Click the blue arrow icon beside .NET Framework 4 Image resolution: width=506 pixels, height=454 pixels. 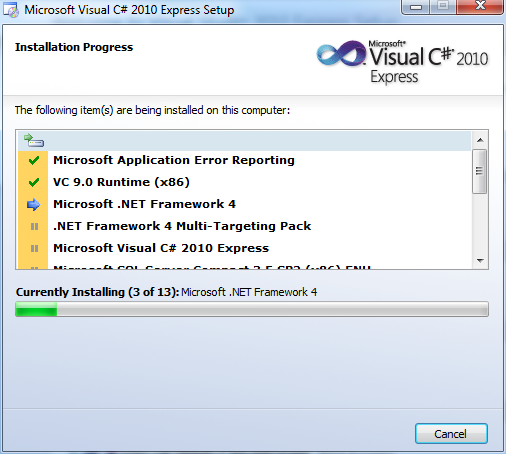click(x=34, y=204)
